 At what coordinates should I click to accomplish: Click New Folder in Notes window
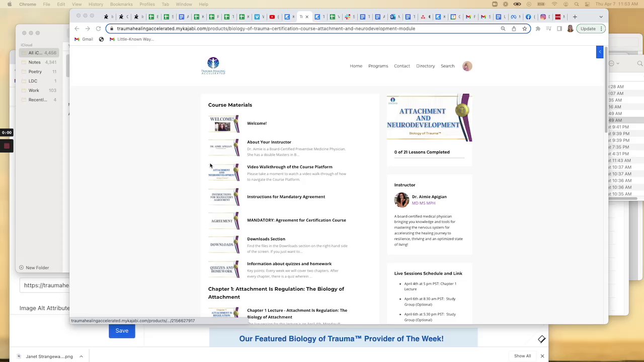tap(34, 267)
